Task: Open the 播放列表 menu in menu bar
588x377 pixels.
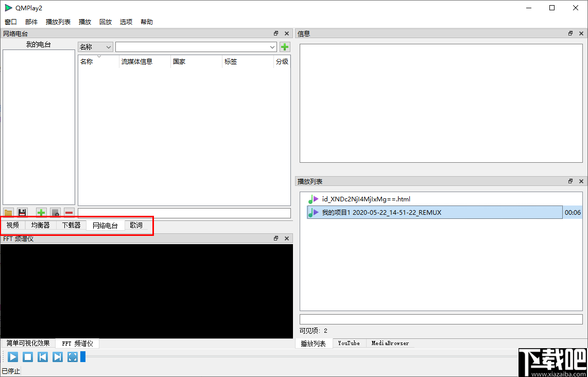Action: click(58, 22)
